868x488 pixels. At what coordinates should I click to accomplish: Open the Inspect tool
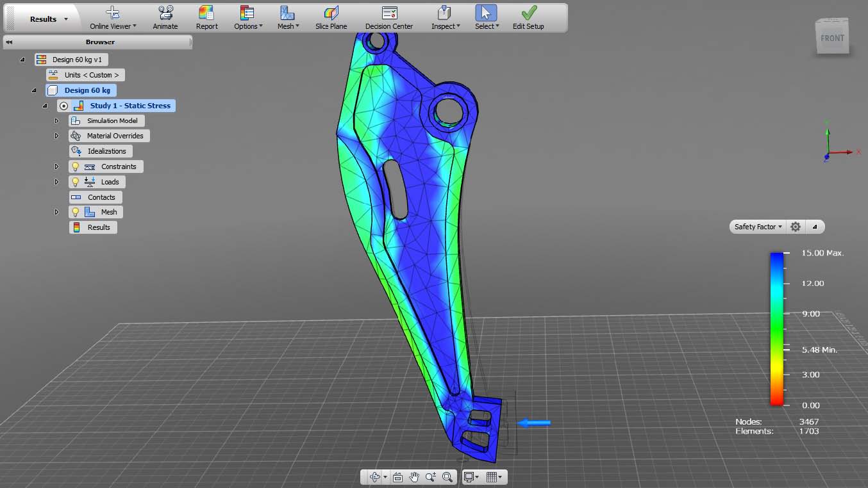click(445, 18)
